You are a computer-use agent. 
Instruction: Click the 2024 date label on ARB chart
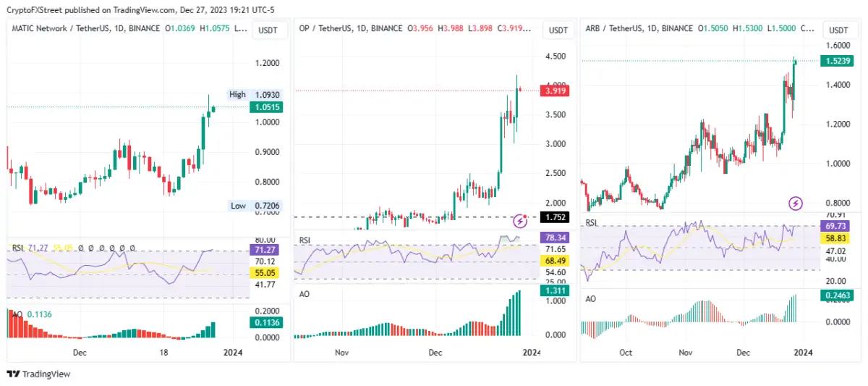click(803, 353)
